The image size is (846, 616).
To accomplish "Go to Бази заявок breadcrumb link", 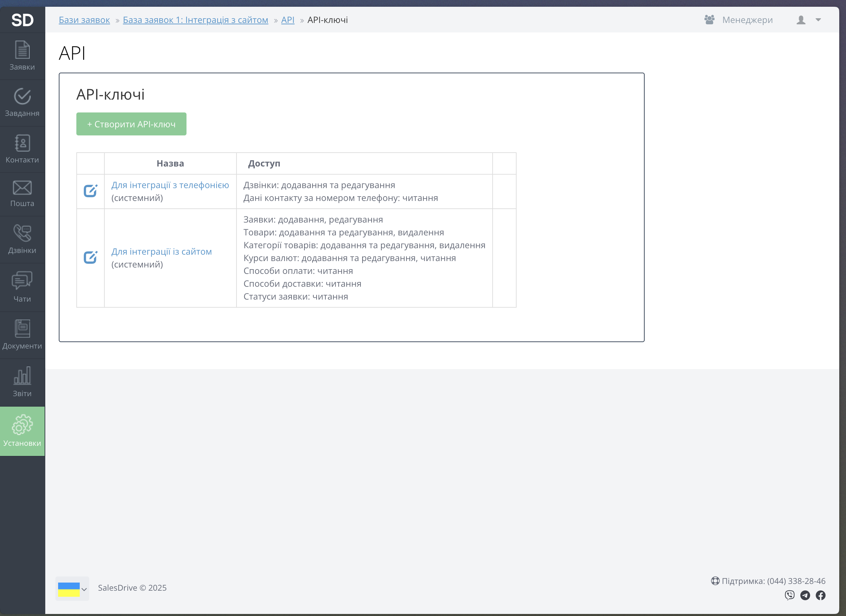I will (x=84, y=20).
